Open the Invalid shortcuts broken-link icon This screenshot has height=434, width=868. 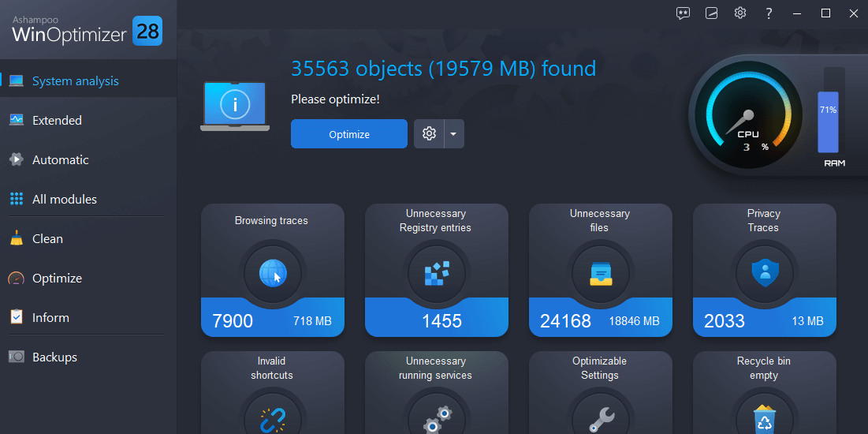[x=273, y=420]
